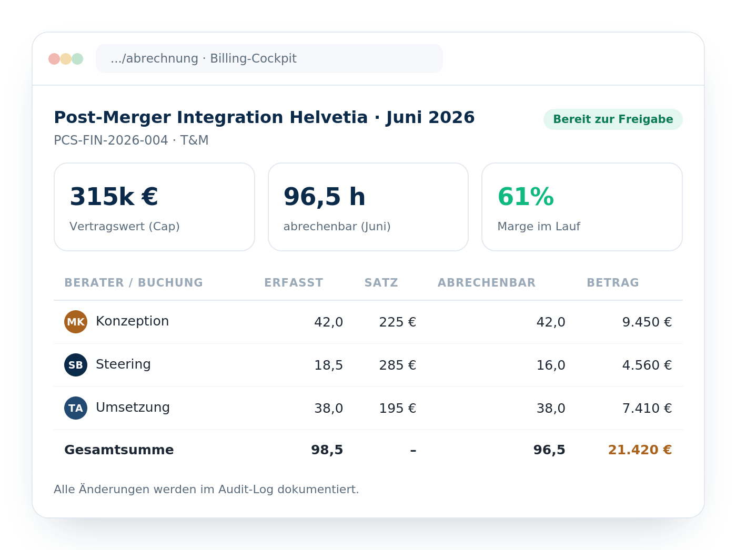Open the 61% Marge im Lauf card
756x550 pixels.
click(582, 207)
